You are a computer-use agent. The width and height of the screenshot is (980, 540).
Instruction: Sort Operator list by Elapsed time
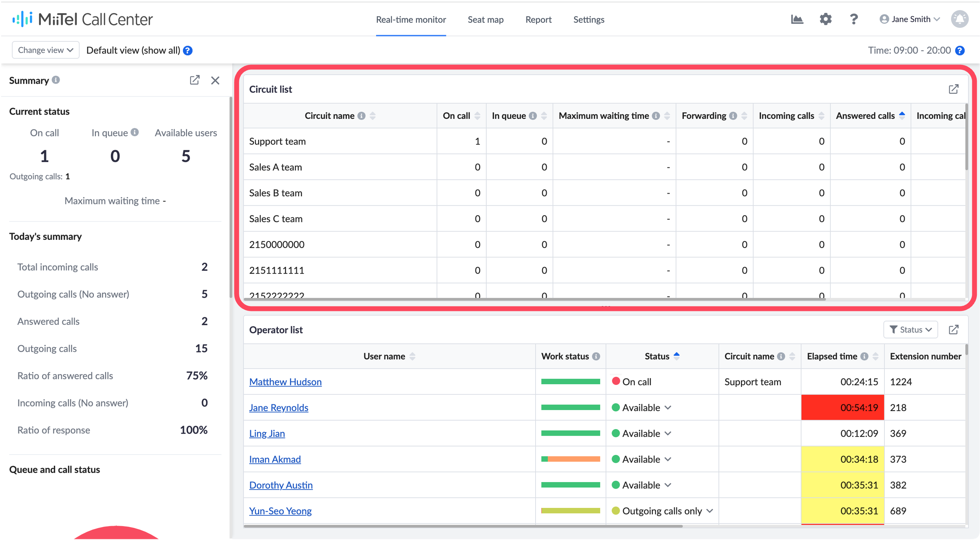point(875,356)
